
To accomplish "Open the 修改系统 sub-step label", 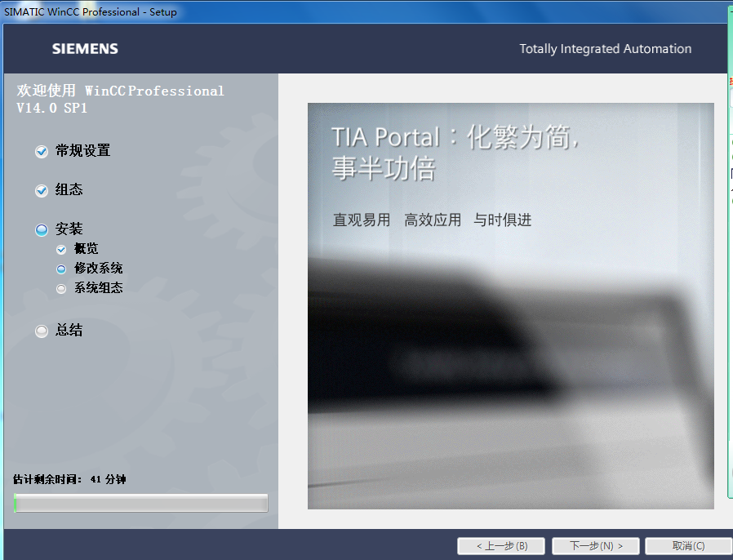I will 99,269.
